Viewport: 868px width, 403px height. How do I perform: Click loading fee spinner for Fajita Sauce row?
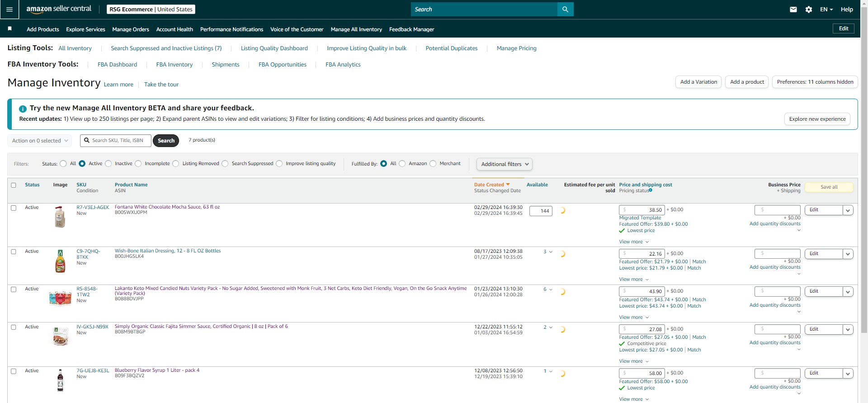(x=562, y=330)
